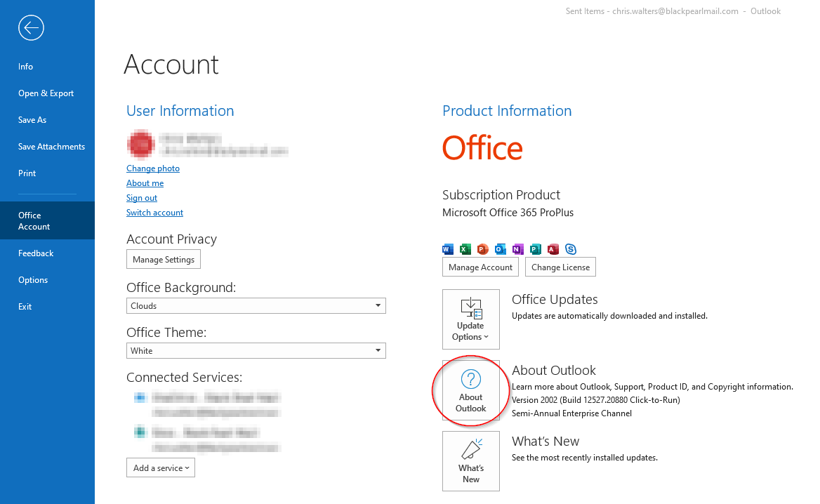Open the Add a service dropdown
Image resolution: width=820 pixels, height=504 pixels.
(161, 468)
